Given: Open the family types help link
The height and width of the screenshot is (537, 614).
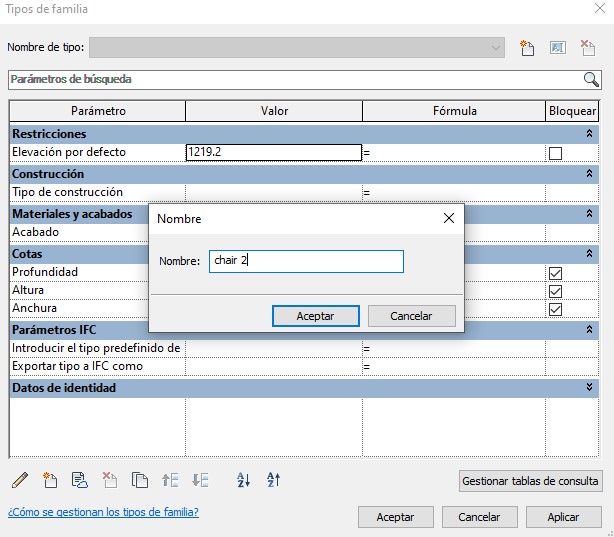Looking at the screenshot, I should pos(103,512).
